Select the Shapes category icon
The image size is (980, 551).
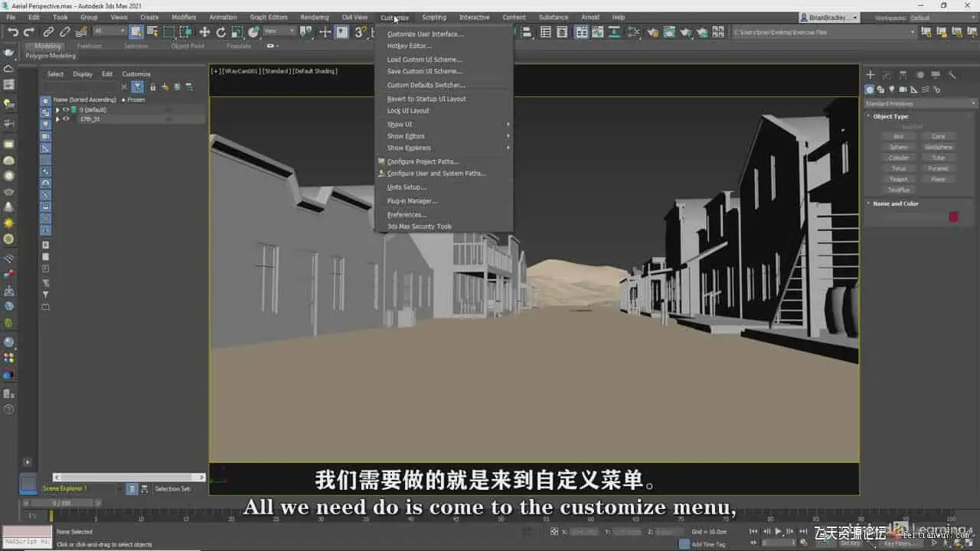coord(880,90)
